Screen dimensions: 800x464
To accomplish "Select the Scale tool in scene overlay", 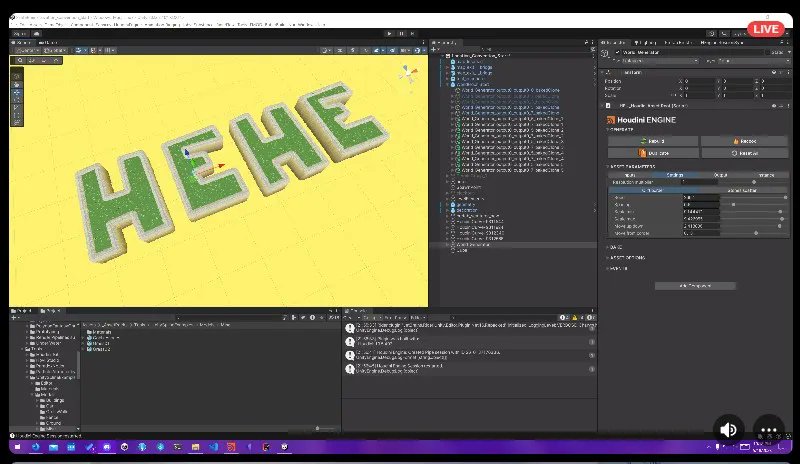I will coord(17,108).
